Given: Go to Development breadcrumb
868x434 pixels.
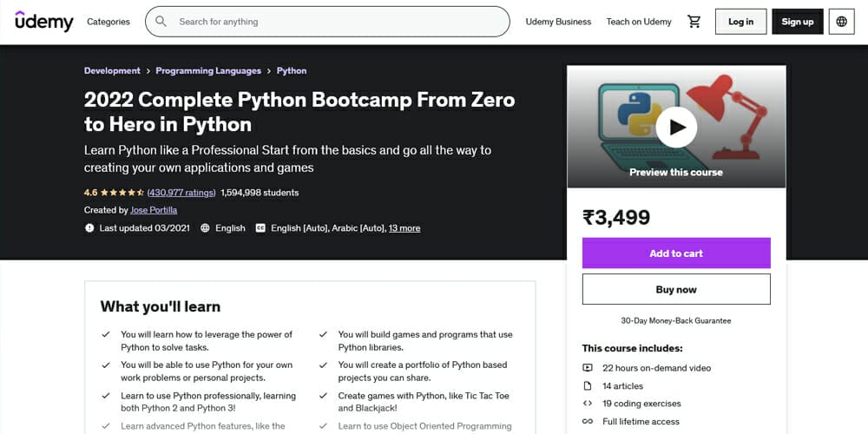Looking at the screenshot, I should [112, 71].
